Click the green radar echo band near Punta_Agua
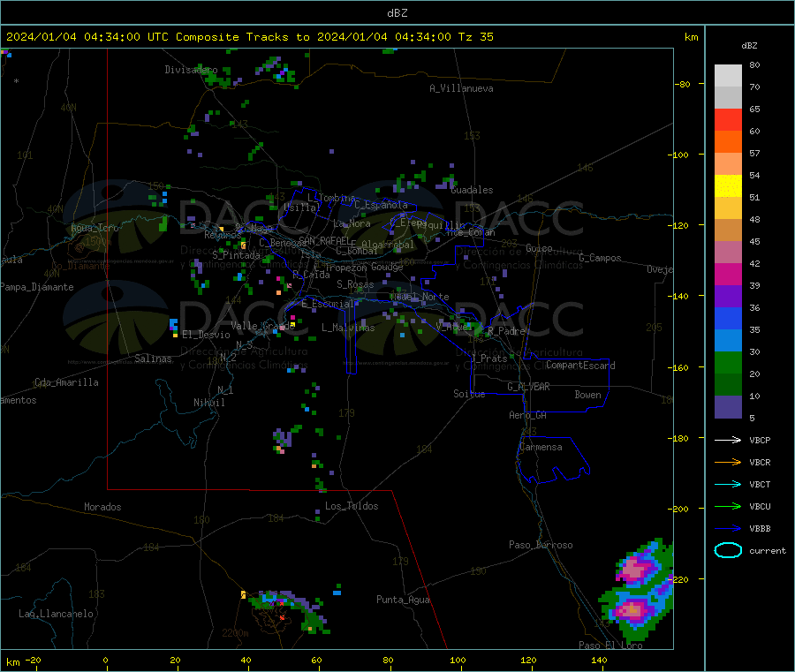795x672 pixels. tap(290, 611)
